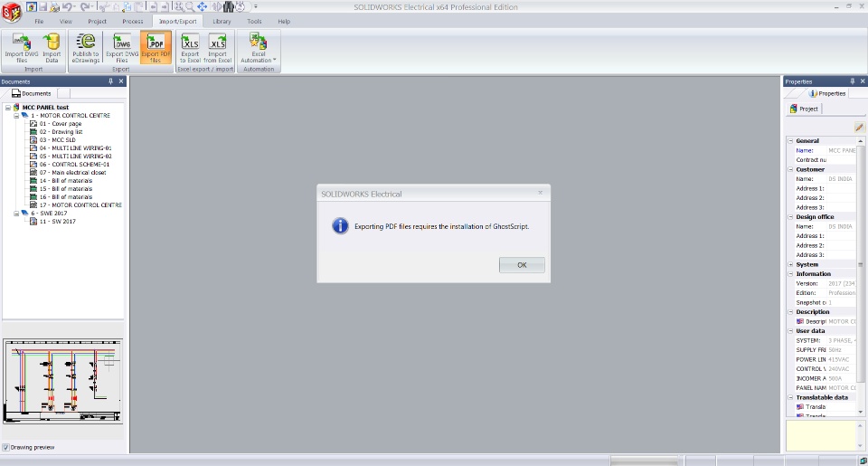Select 03 - MCC SLD document
Screen dimensions: 868x466
tap(58, 139)
